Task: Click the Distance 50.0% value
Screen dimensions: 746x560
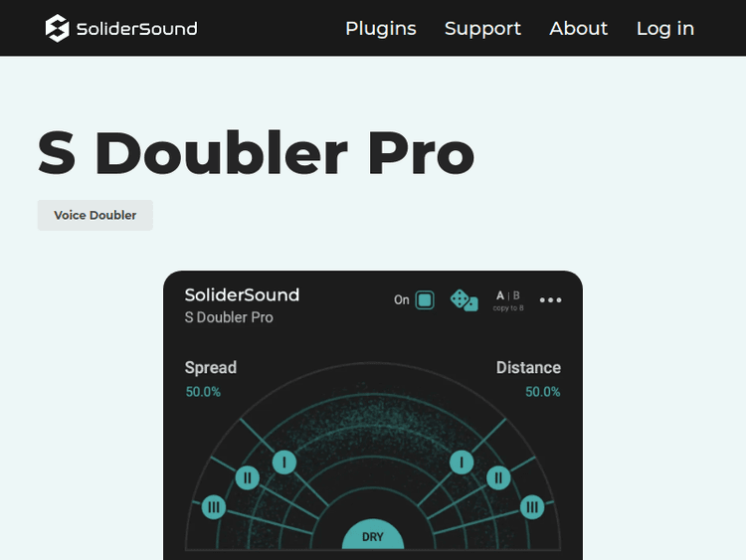Action: coord(543,392)
